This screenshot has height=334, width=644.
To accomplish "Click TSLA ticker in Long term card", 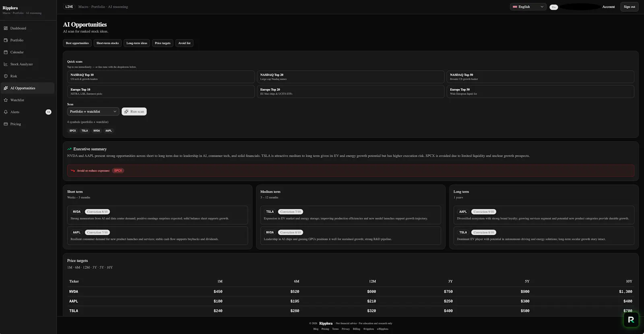I will tap(463, 232).
